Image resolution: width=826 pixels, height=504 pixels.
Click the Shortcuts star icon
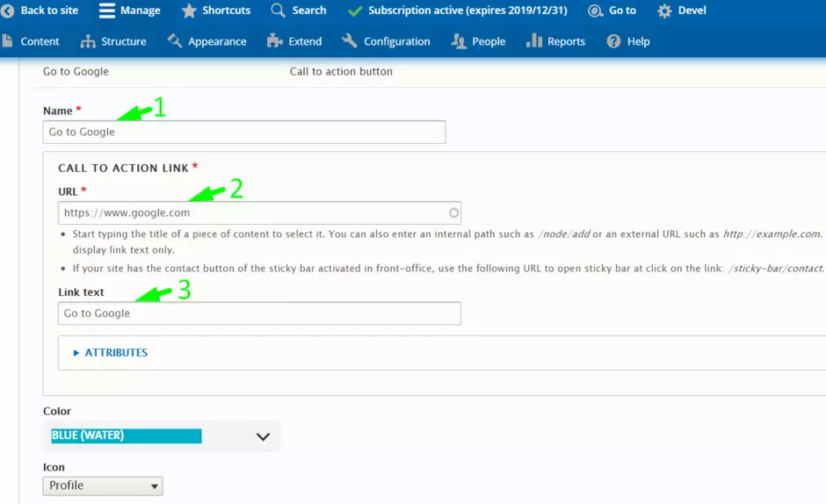[x=189, y=11]
